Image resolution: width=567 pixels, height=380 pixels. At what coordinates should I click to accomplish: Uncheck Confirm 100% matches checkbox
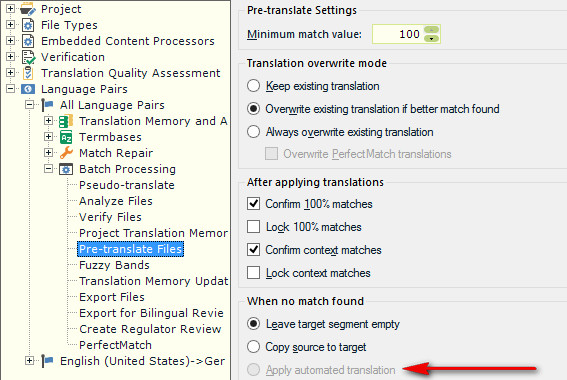pyautogui.click(x=253, y=204)
